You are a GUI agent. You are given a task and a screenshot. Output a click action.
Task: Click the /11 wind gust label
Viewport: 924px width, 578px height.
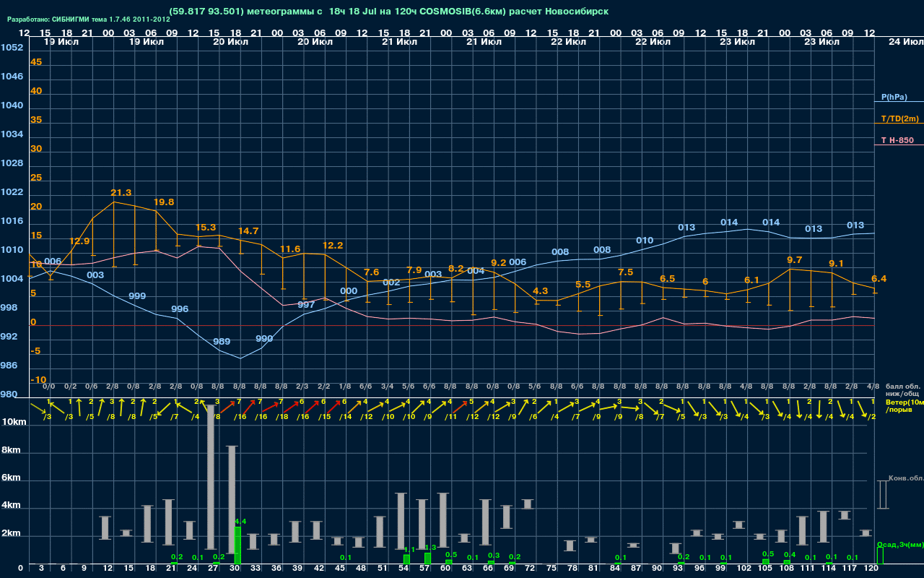(x=451, y=417)
